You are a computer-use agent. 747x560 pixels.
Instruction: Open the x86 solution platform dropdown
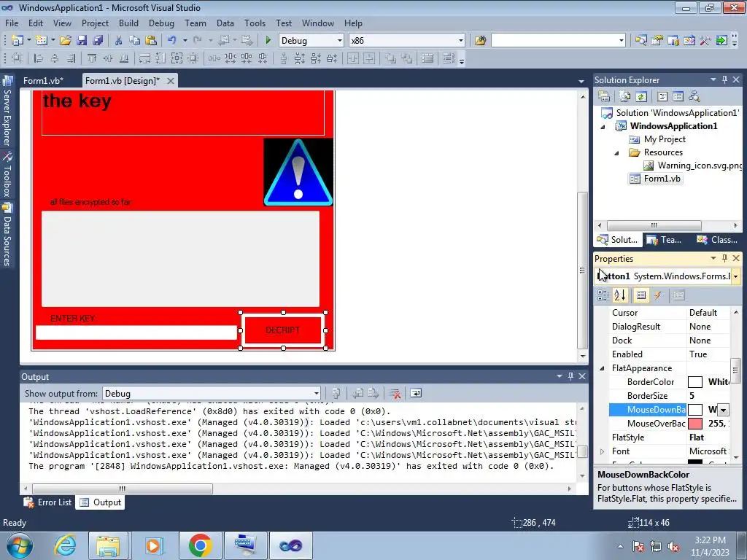point(461,41)
